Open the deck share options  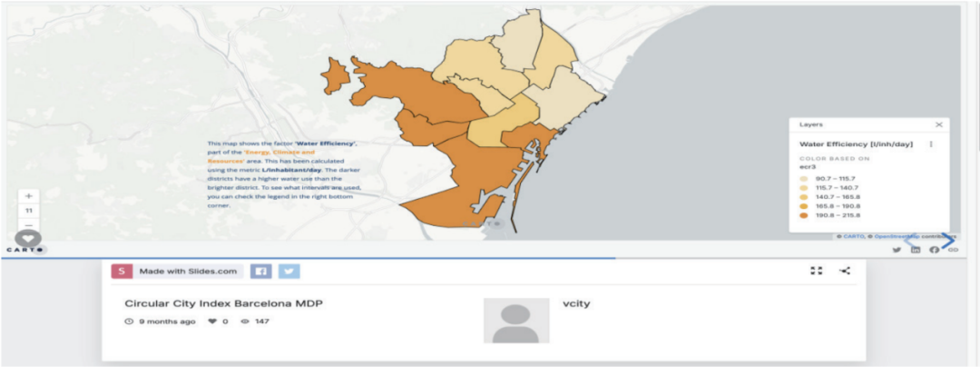[845, 271]
